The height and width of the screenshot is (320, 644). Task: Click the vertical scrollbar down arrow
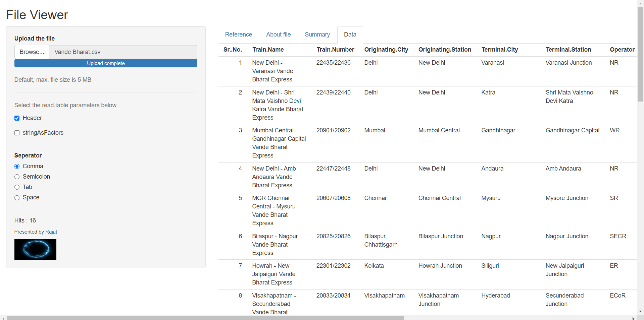point(640,311)
